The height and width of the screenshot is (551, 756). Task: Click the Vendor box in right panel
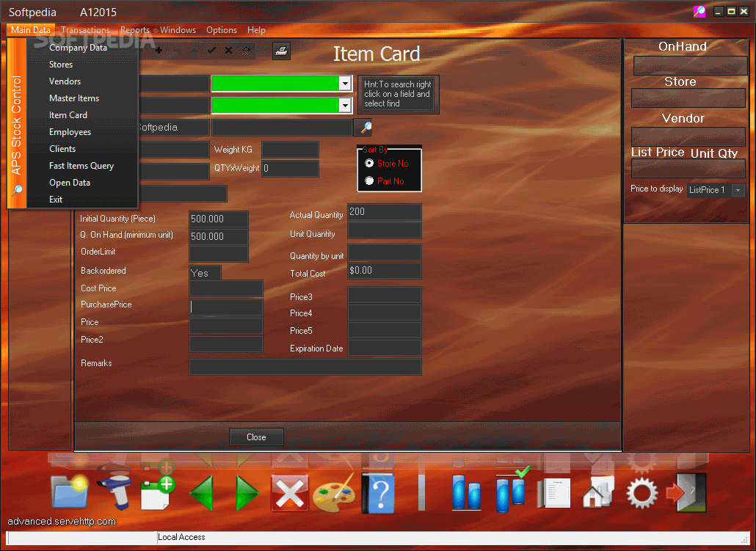[688, 136]
